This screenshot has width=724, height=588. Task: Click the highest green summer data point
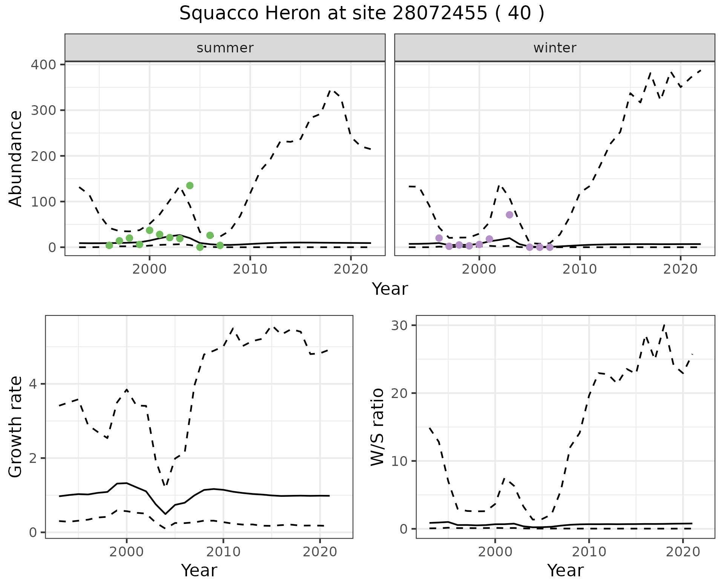[x=190, y=185]
